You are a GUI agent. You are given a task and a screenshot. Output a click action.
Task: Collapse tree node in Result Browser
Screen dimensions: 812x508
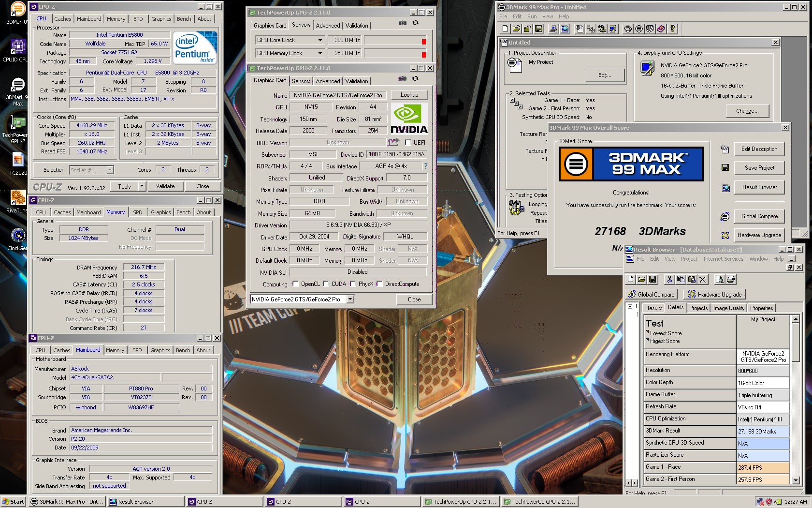pos(630,307)
